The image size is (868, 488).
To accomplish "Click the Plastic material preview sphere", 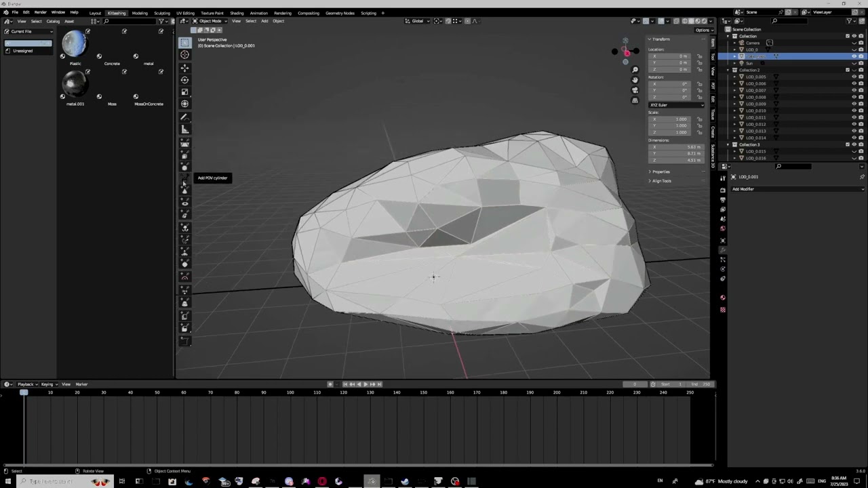I will point(75,45).
